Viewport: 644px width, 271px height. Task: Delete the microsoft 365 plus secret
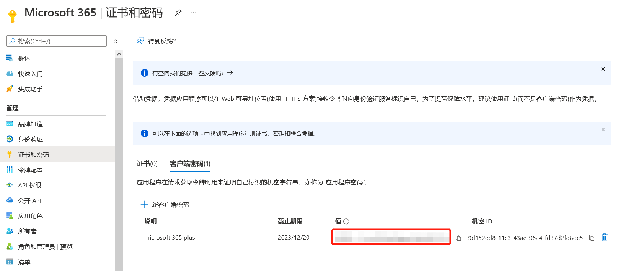pyautogui.click(x=605, y=238)
